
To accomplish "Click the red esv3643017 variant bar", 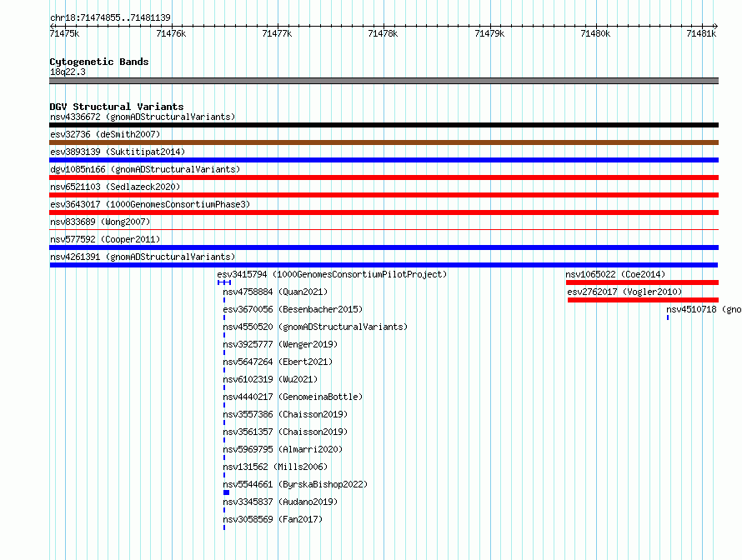I will click(x=384, y=212).
